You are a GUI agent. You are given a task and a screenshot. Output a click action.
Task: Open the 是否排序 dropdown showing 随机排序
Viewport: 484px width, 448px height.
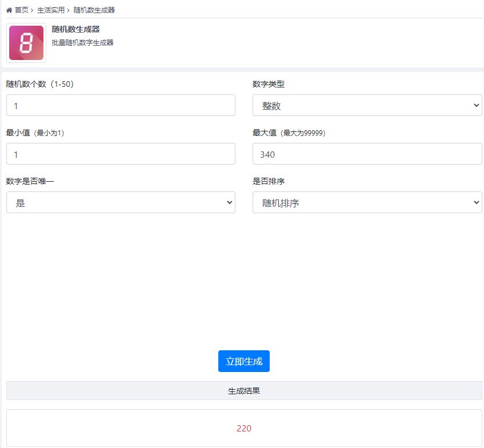click(367, 202)
